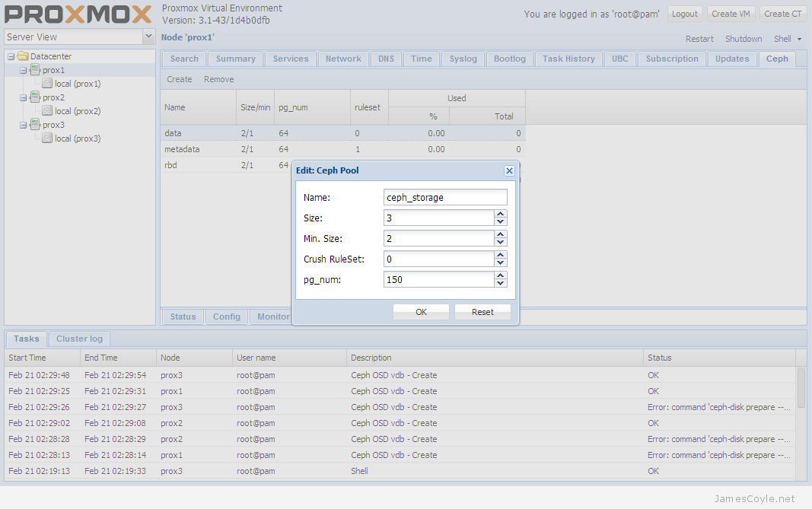View the Syslog tab
812x509 pixels.
pyautogui.click(x=463, y=59)
